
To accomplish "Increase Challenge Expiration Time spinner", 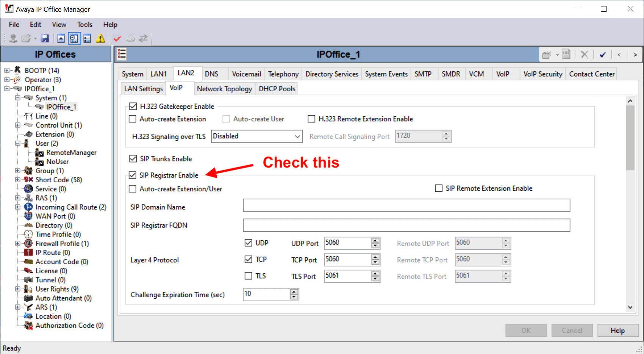I will (x=294, y=292).
